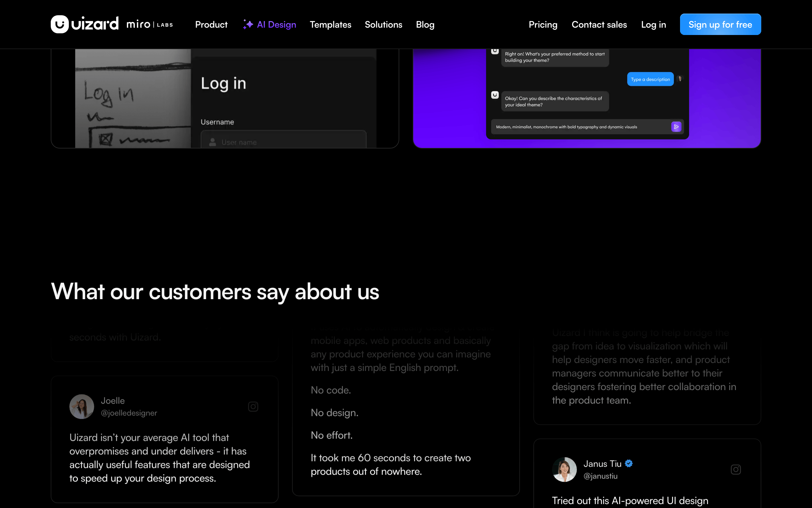This screenshot has height=508, width=812.
Task: Click 'What our customers say about us' heading
Action: click(x=215, y=292)
